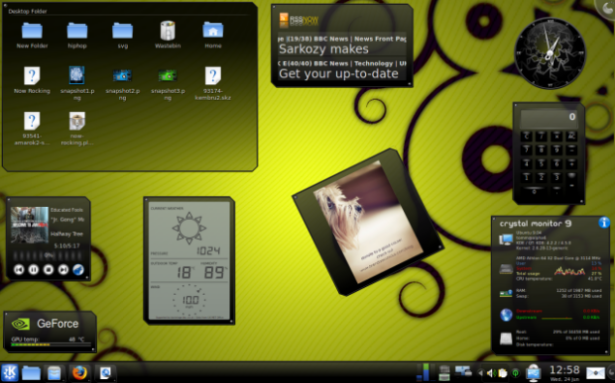The height and width of the screenshot is (383, 615).
Task: Open the Klipper clipboard tray icon
Action: tap(503, 373)
